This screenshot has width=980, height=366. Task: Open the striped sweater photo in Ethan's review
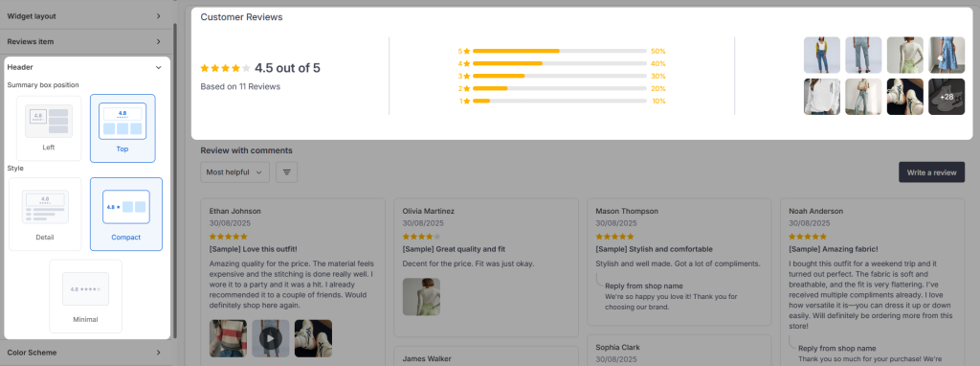[x=228, y=338]
